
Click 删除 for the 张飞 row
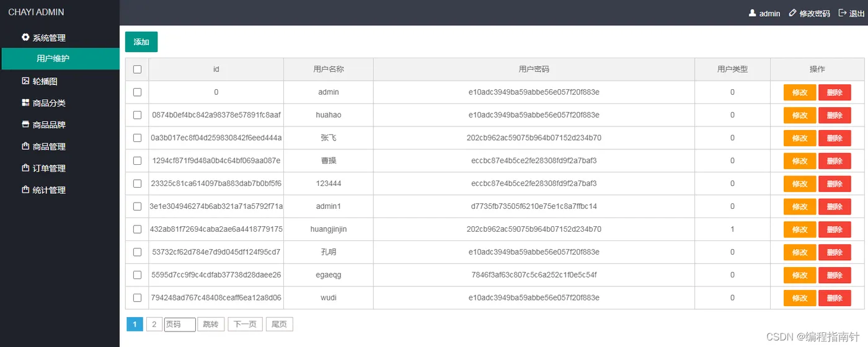click(835, 138)
